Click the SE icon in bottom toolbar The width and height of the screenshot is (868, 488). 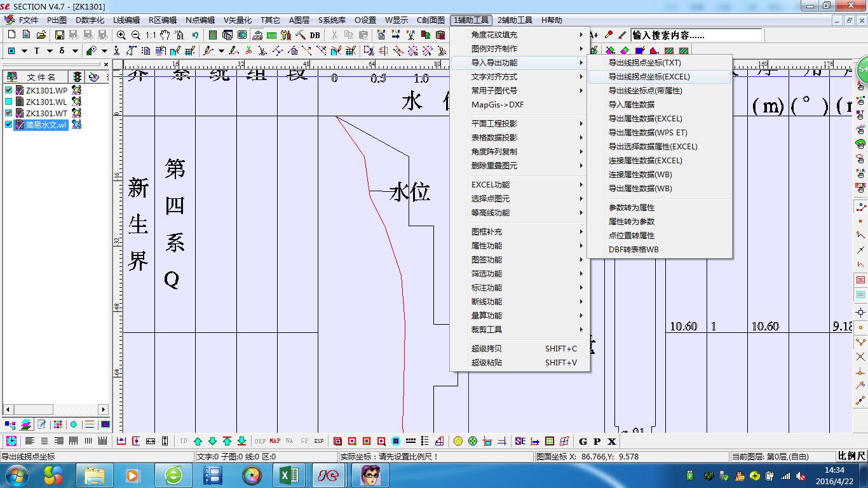coord(520,441)
